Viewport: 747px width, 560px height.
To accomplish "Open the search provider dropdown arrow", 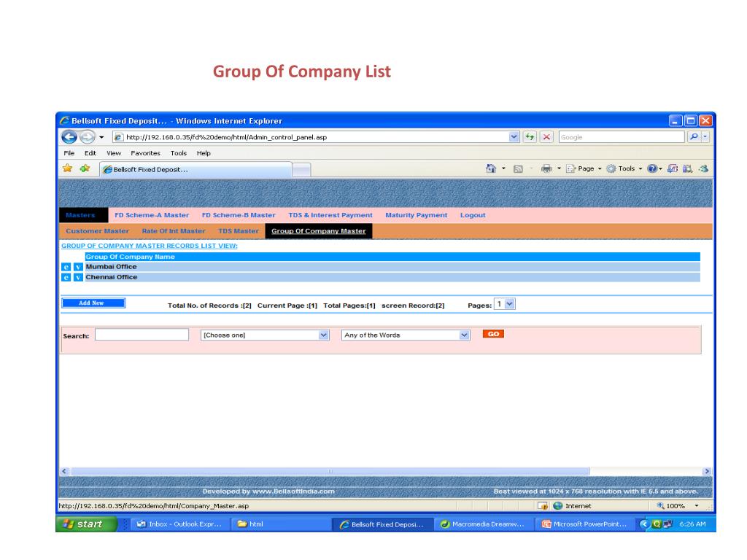I will click(705, 137).
